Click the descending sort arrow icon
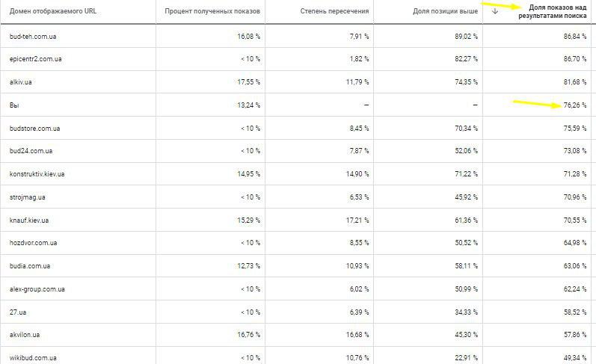The height and width of the screenshot is (364, 596). click(495, 11)
